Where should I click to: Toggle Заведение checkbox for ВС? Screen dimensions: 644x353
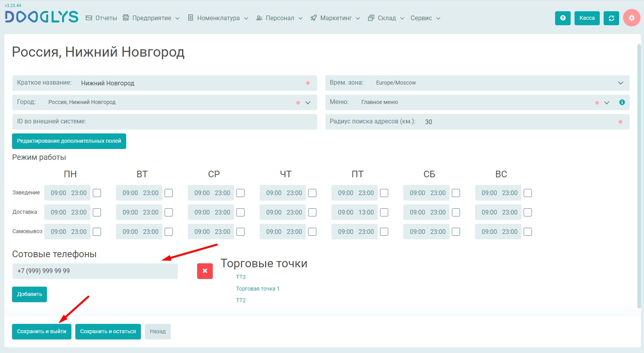(528, 193)
